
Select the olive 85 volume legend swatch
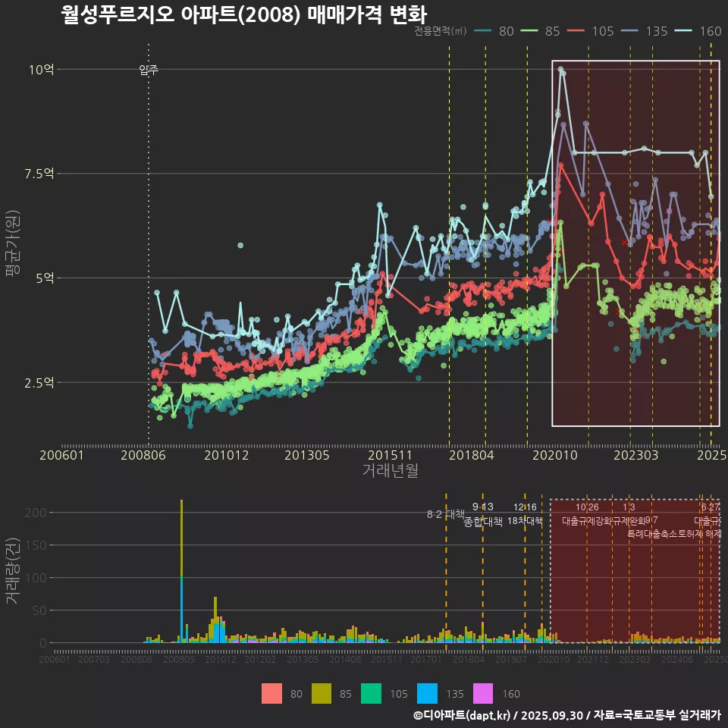coord(322,693)
